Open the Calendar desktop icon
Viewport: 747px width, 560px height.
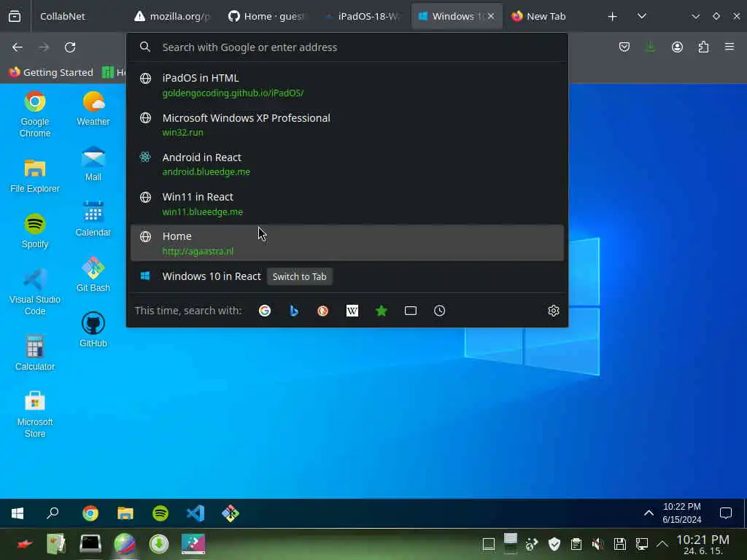[93, 219]
